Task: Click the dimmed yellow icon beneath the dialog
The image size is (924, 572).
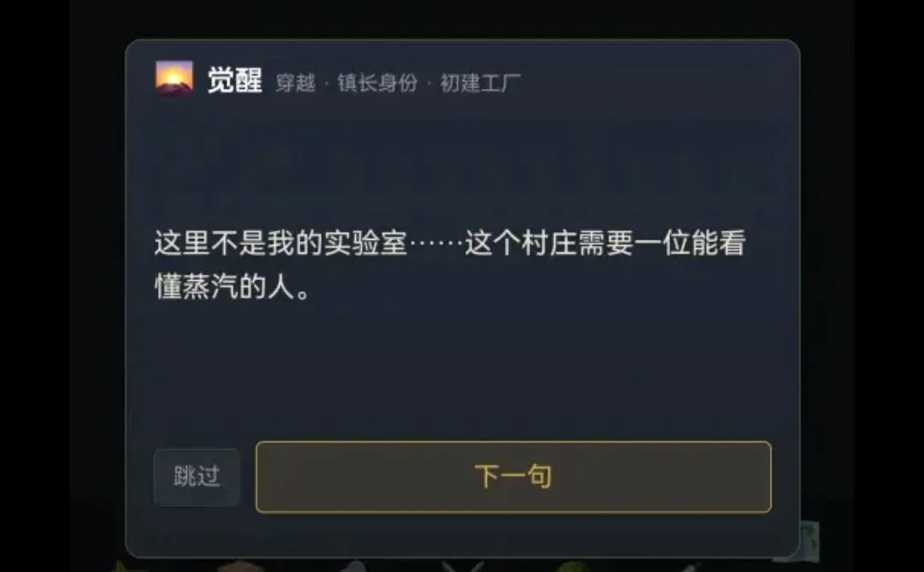Action: (x=125, y=567)
